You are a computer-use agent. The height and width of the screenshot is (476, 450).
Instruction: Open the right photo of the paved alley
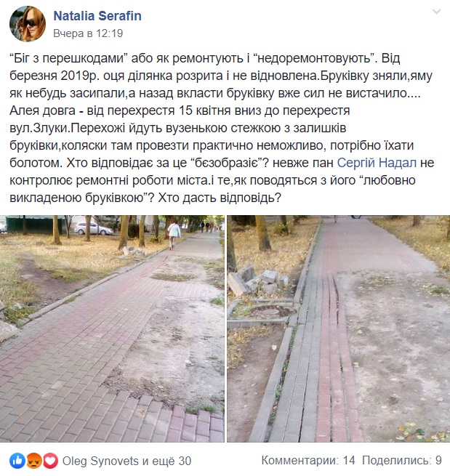pyautogui.click(x=339, y=328)
